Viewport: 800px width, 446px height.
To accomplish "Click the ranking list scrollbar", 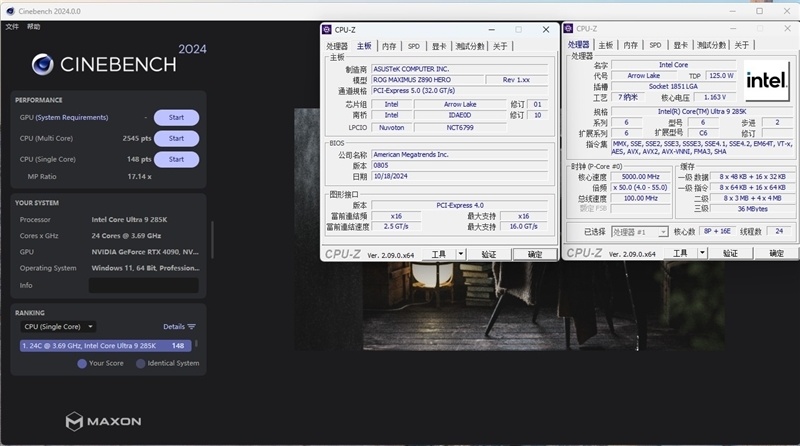I will 196,344.
